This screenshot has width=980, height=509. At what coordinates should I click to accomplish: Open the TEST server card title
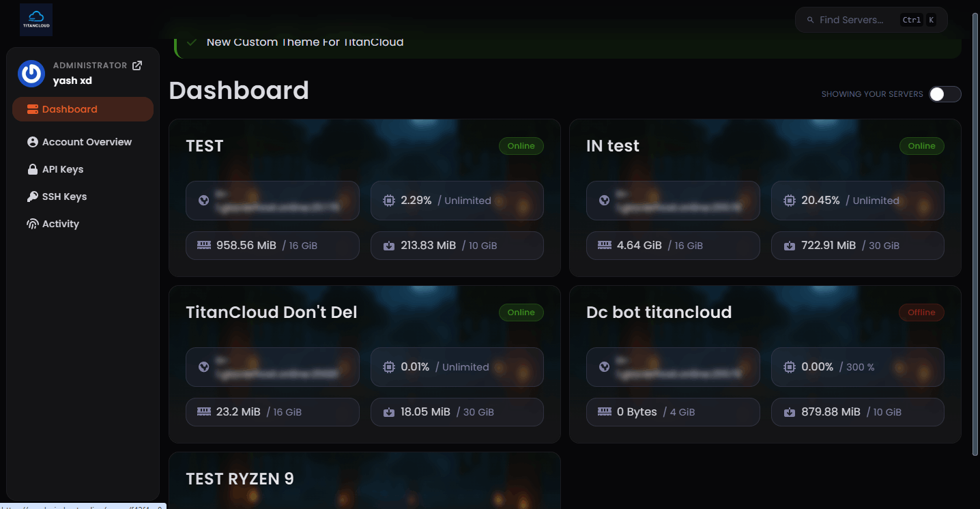[205, 146]
